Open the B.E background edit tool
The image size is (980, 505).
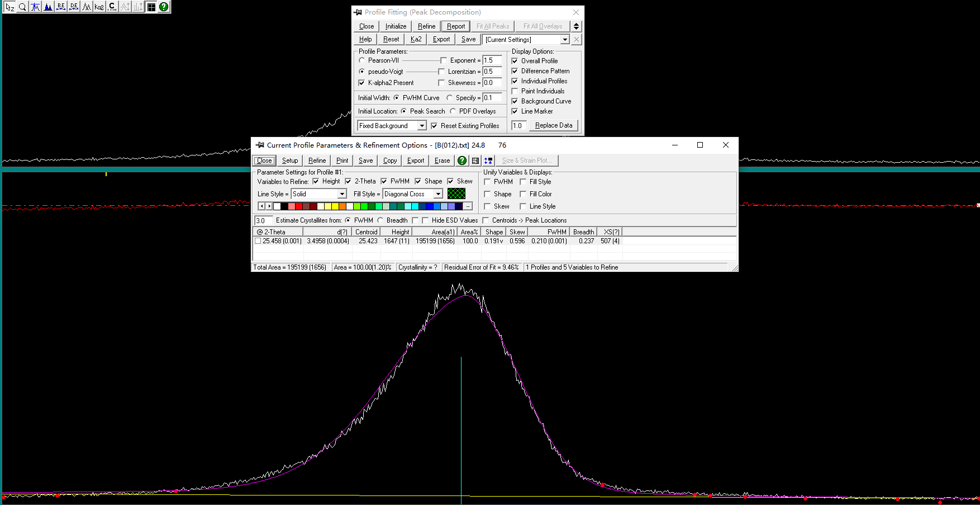coord(61,7)
